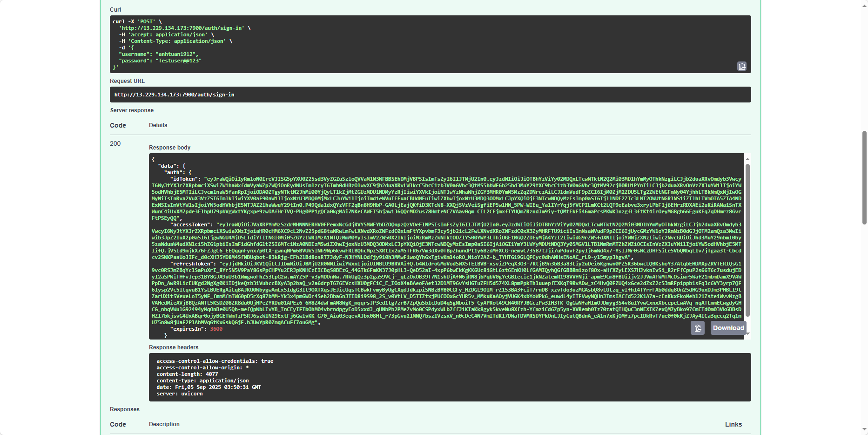
Task: Click the Links column header
Action: point(733,424)
